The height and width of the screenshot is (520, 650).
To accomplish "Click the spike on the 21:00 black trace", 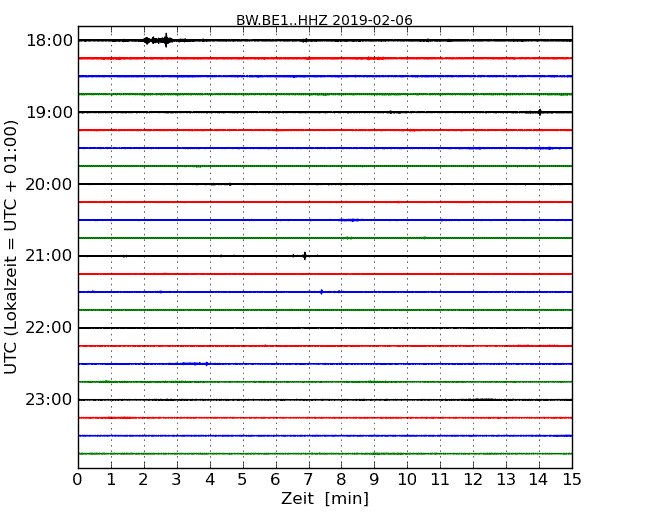I will tap(305, 256).
